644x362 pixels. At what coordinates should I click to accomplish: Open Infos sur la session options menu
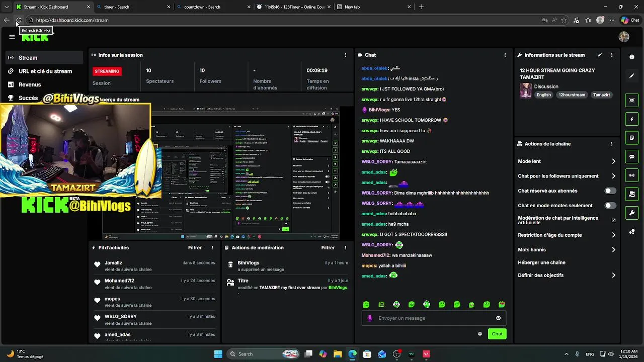pos(345,55)
